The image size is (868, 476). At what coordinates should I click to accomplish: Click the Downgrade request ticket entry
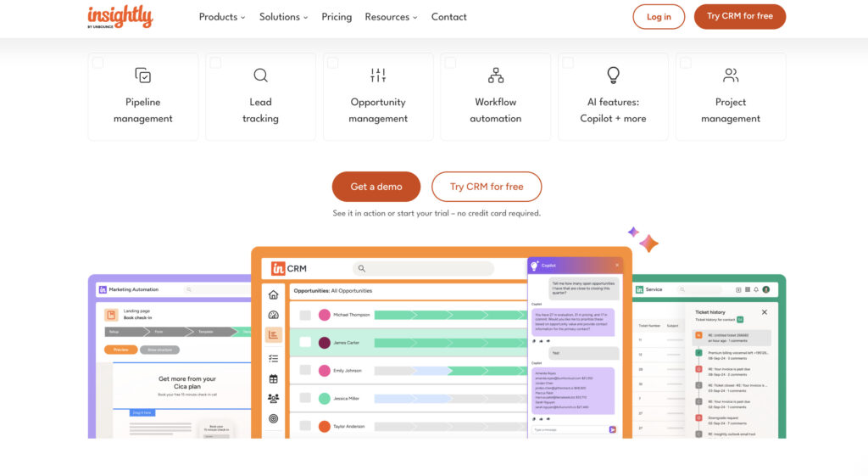click(732, 420)
